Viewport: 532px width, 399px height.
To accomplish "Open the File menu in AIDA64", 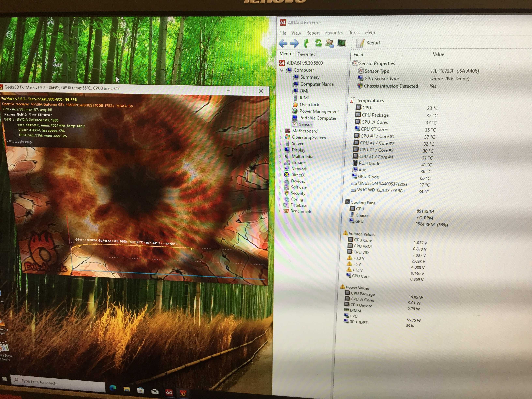I will 283,33.
